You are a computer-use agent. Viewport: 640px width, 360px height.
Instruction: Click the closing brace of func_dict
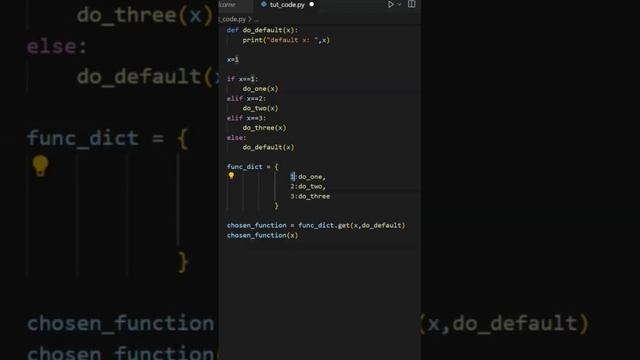click(x=276, y=206)
